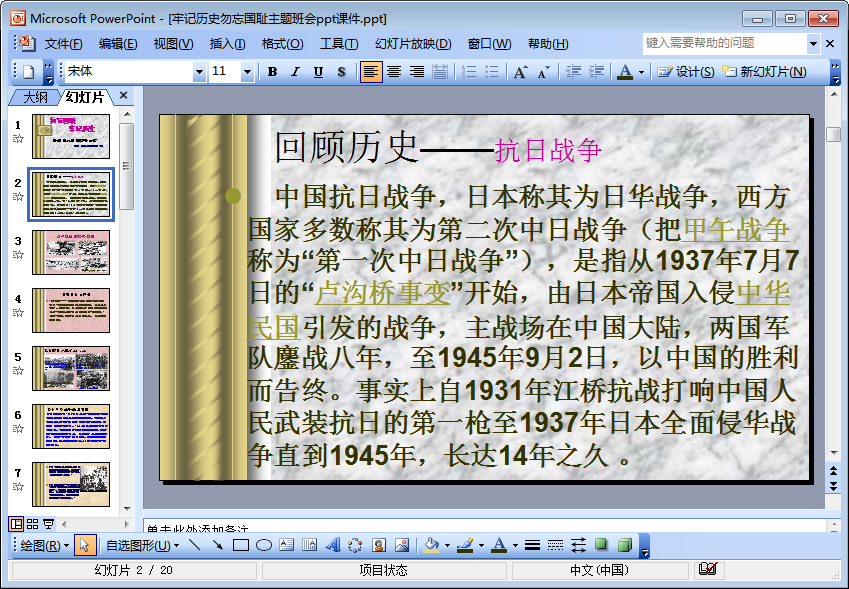Open font size dropdown
The height and width of the screenshot is (589, 849).
[247, 71]
